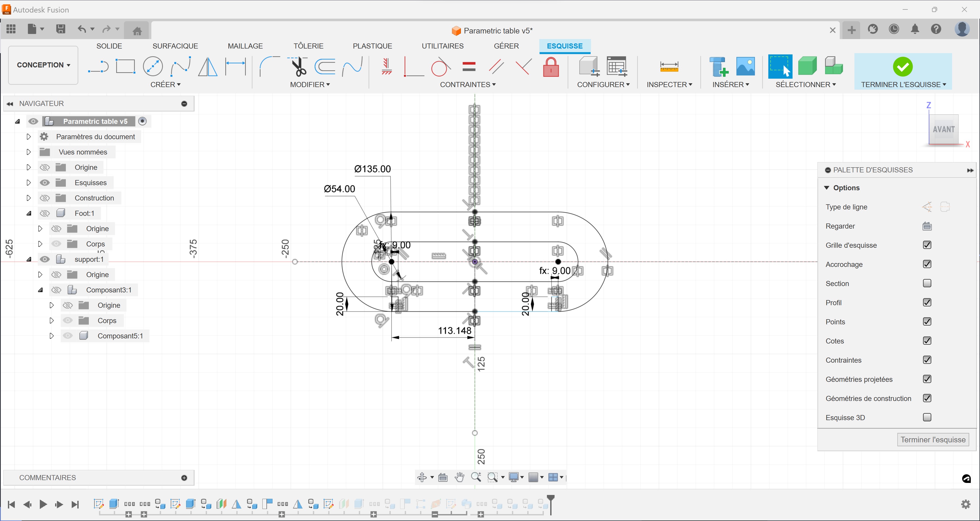Open the data panel grid icon

tap(11, 29)
